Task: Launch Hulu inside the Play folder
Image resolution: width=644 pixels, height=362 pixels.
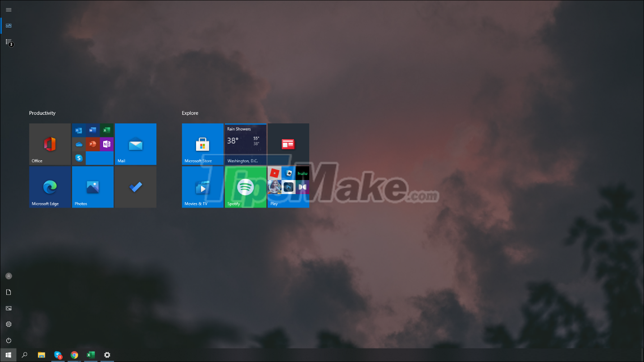Action: (302, 173)
